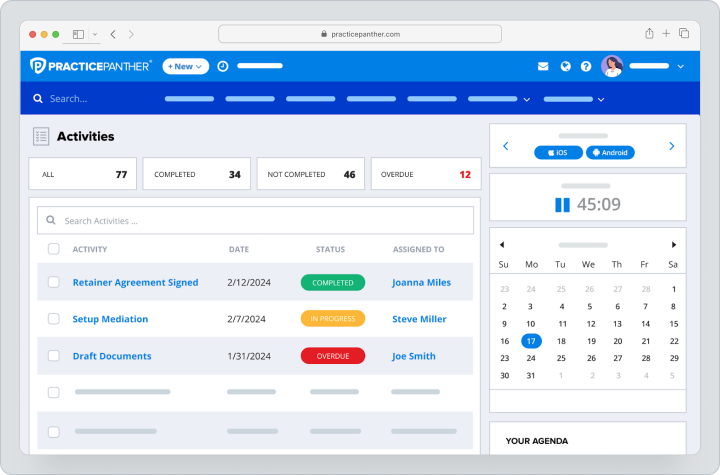The height and width of the screenshot is (475, 720).
Task: Open the + New dropdown button
Action: (x=186, y=66)
